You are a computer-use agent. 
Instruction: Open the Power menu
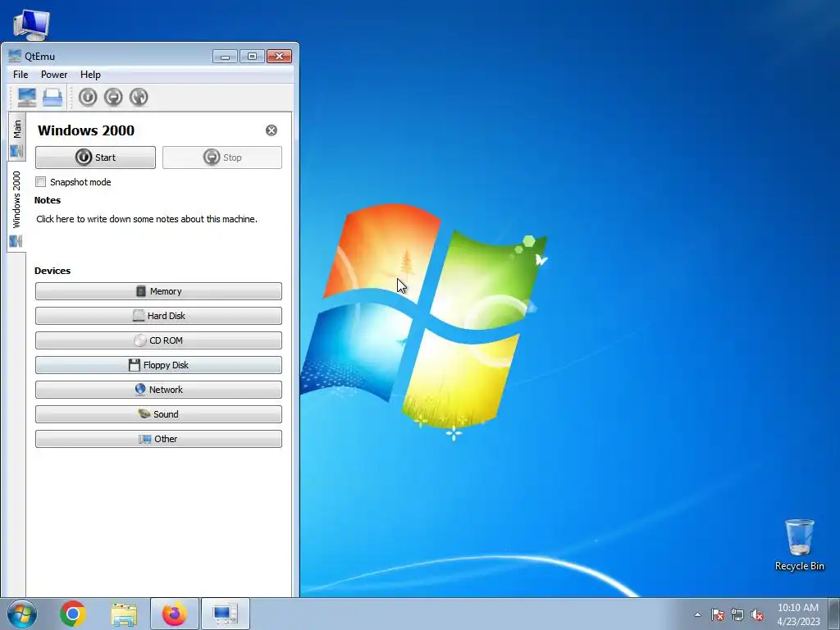[x=54, y=75]
